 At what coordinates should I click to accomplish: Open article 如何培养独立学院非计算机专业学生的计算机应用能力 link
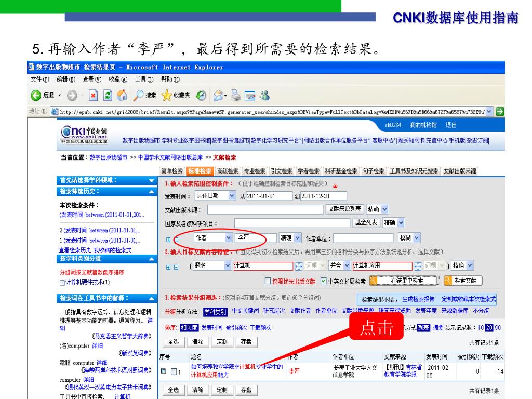(237, 371)
